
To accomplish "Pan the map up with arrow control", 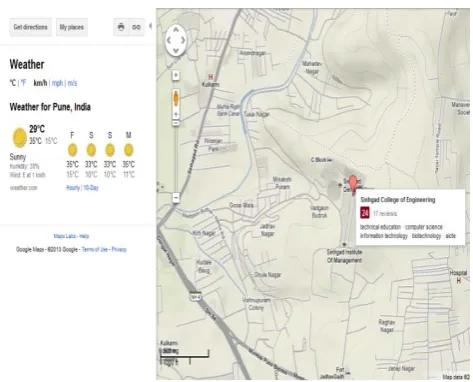I will [176, 30].
